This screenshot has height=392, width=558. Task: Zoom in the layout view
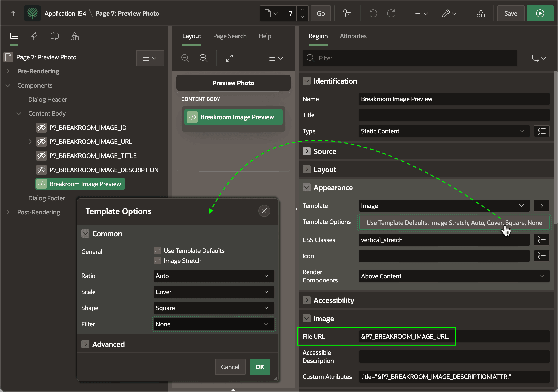point(204,58)
